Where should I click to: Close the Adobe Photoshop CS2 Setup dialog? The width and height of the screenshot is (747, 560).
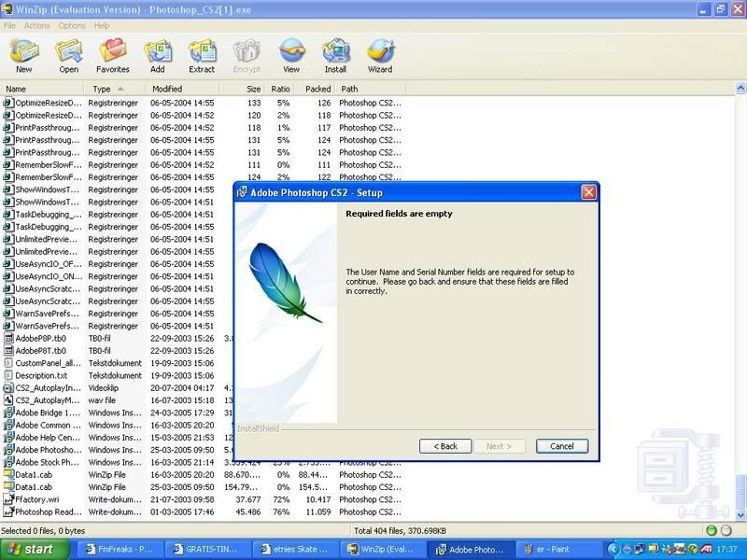tap(589, 192)
